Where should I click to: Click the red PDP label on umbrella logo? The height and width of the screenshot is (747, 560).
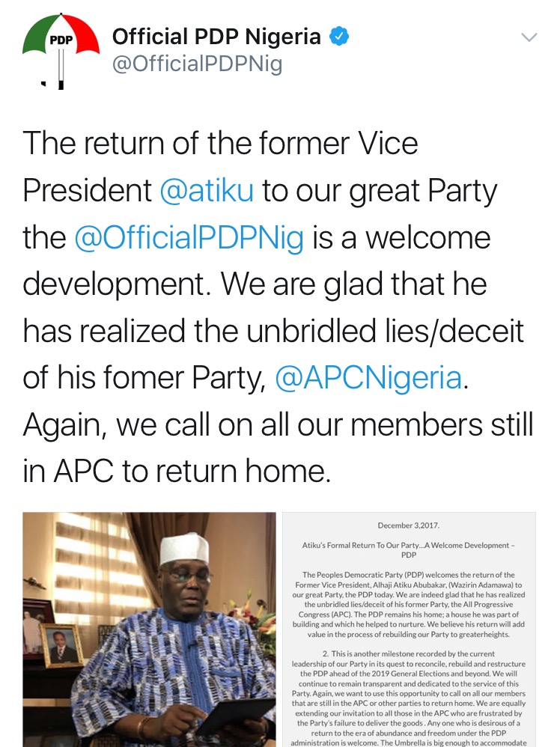pyautogui.click(x=61, y=40)
